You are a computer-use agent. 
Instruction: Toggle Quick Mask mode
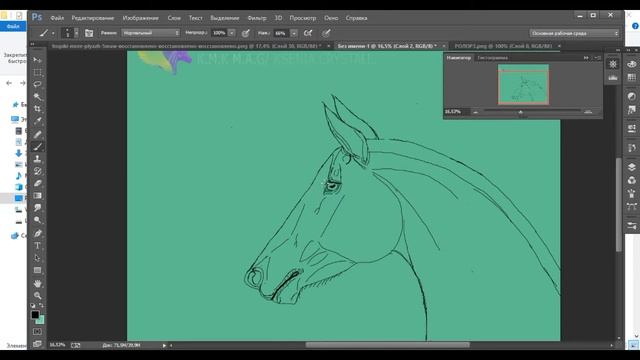[37, 331]
